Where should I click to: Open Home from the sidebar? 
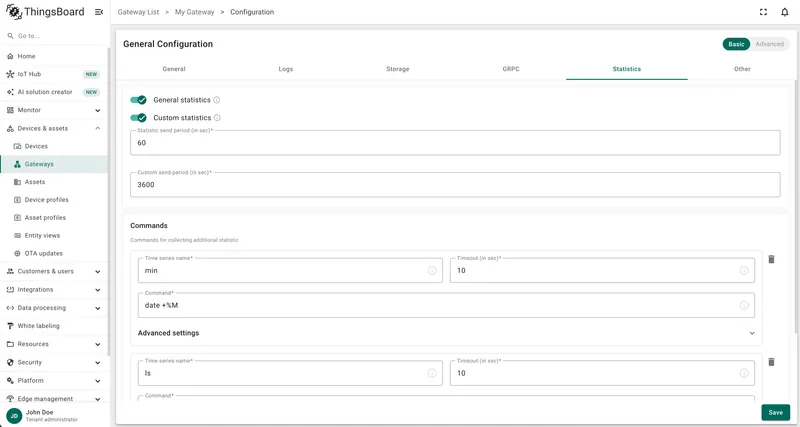54,56
